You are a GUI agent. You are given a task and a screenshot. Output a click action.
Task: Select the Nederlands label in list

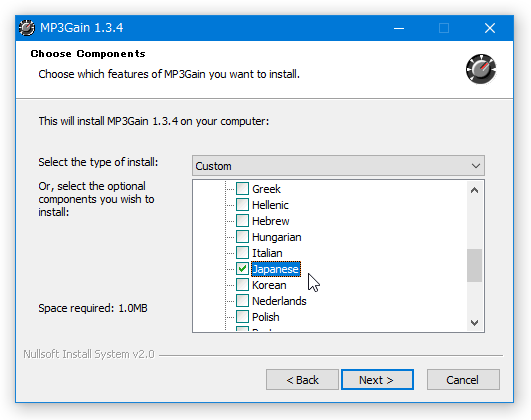pyautogui.click(x=279, y=301)
